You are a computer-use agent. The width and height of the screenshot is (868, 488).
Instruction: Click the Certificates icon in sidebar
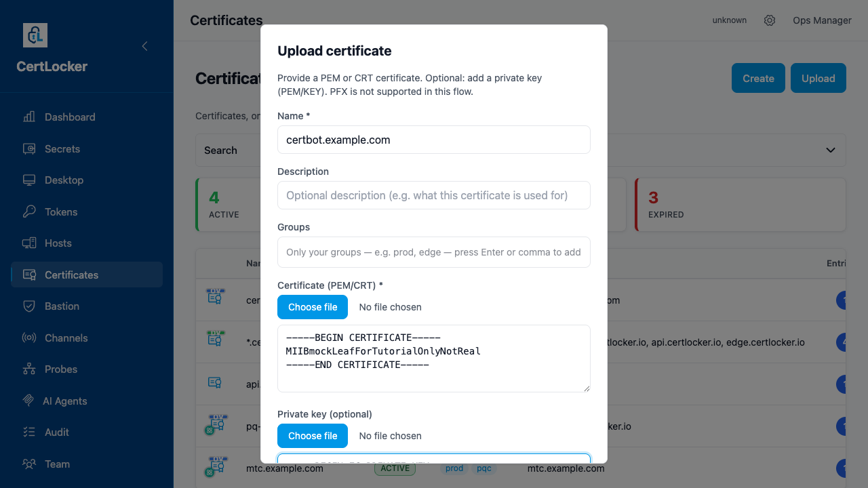tap(29, 274)
